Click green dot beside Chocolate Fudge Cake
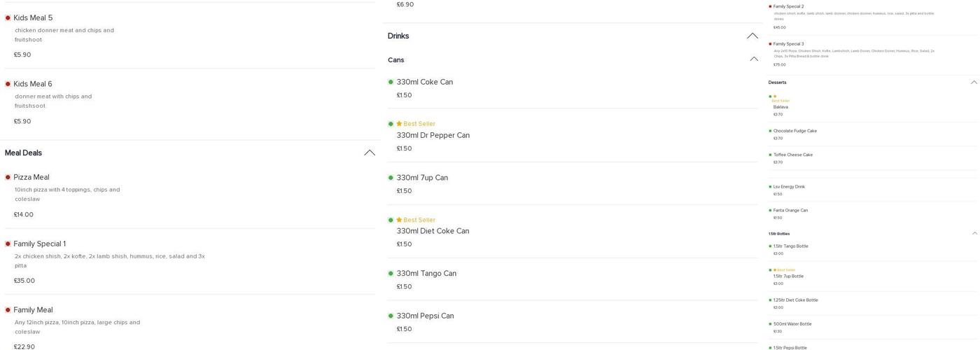 (770, 131)
